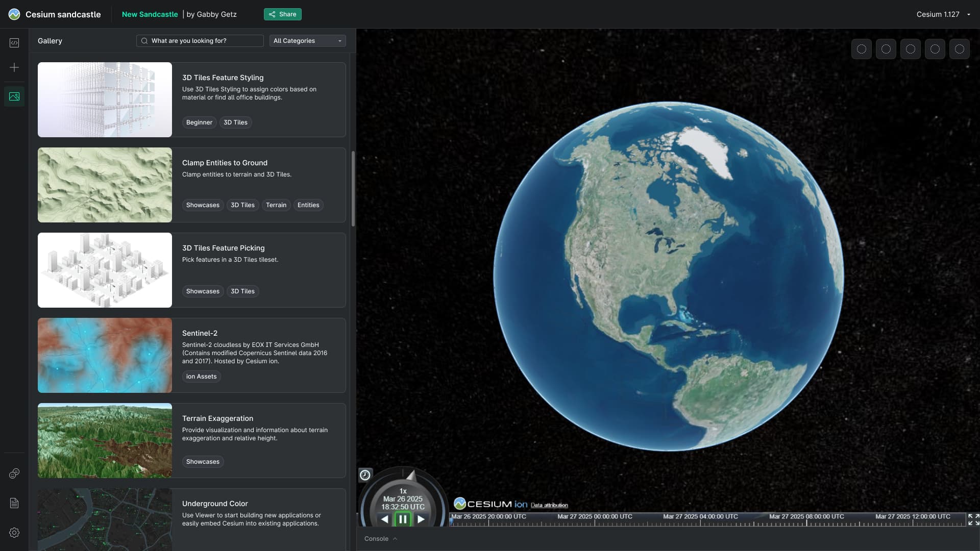Click the 'Underground Color' card title
980x551 pixels.
(215, 504)
